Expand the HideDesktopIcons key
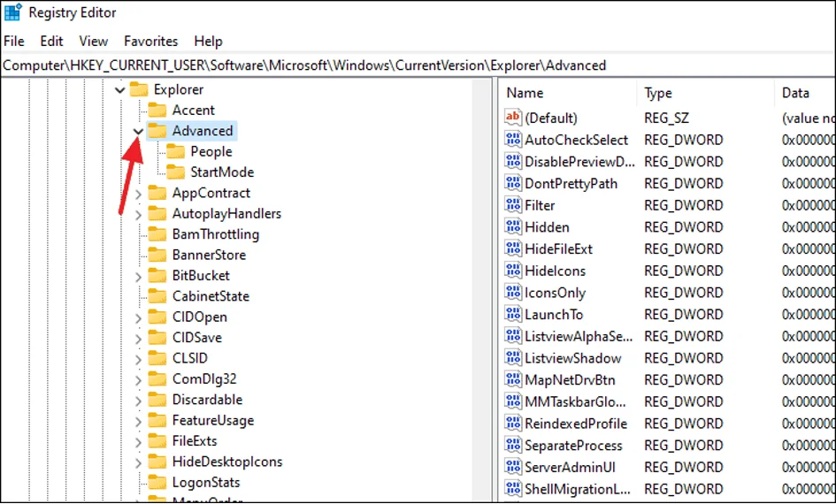 [138, 463]
